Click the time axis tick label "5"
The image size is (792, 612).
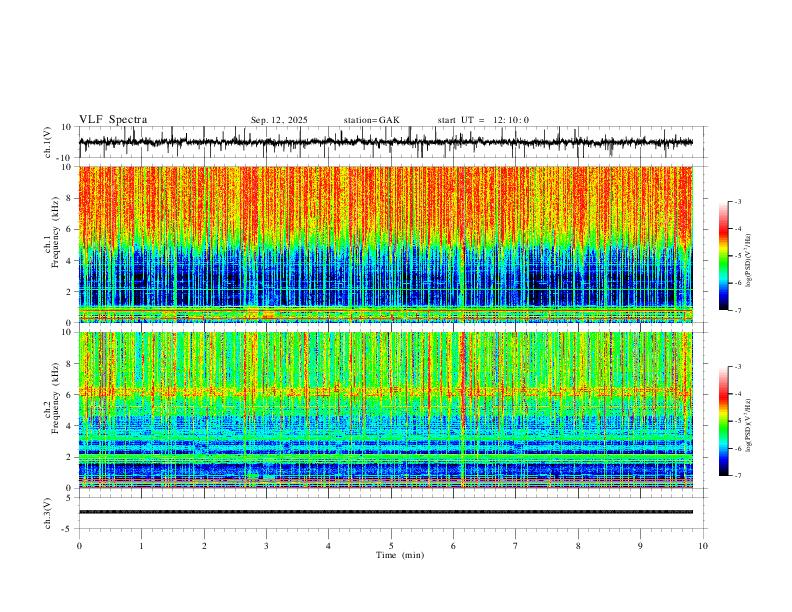(391, 546)
